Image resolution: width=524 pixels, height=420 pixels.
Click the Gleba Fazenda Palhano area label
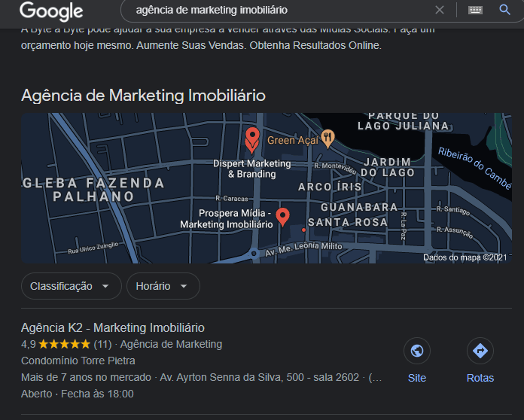93,190
